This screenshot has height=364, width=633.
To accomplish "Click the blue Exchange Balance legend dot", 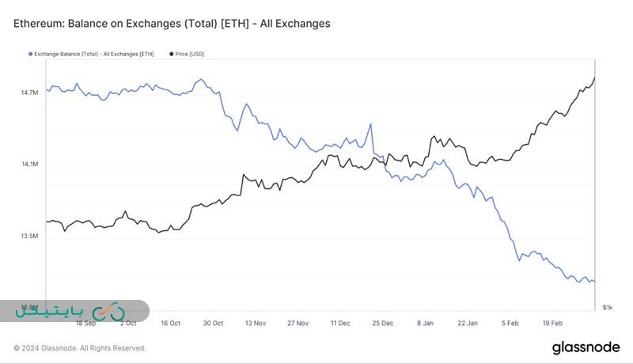I will (x=30, y=54).
